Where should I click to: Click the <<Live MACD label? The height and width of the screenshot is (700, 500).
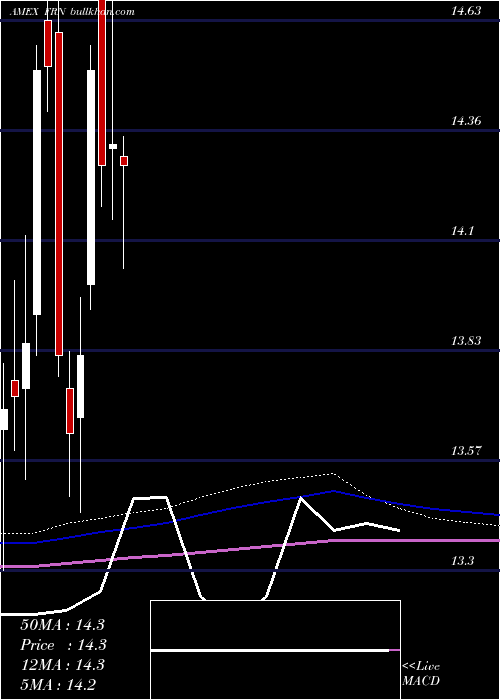[421, 673]
